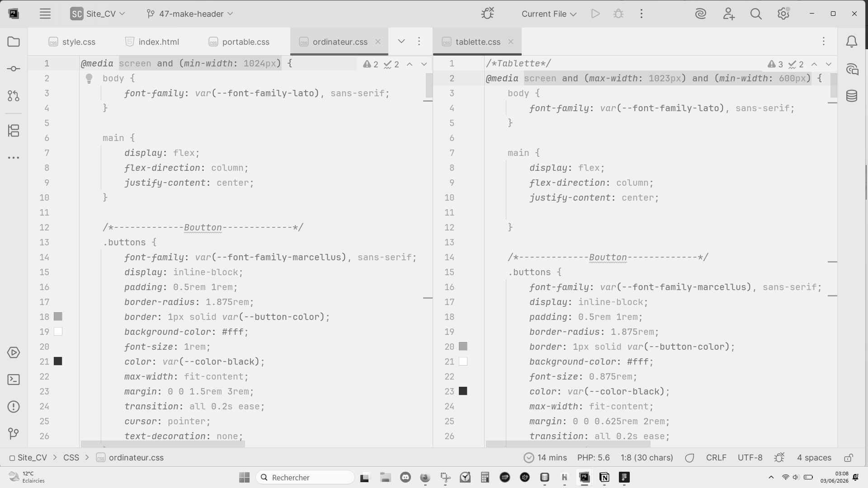Open right editor tab options menu
The width and height of the screenshot is (868, 488).
point(824,42)
